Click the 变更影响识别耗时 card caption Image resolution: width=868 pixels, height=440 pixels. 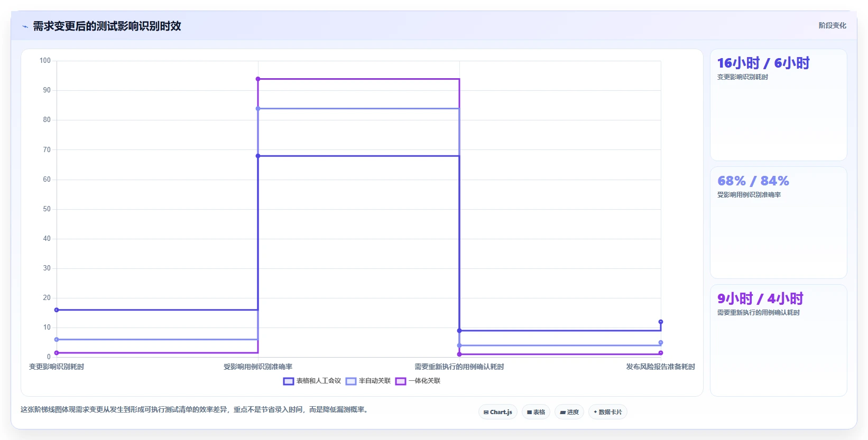point(743,77)
